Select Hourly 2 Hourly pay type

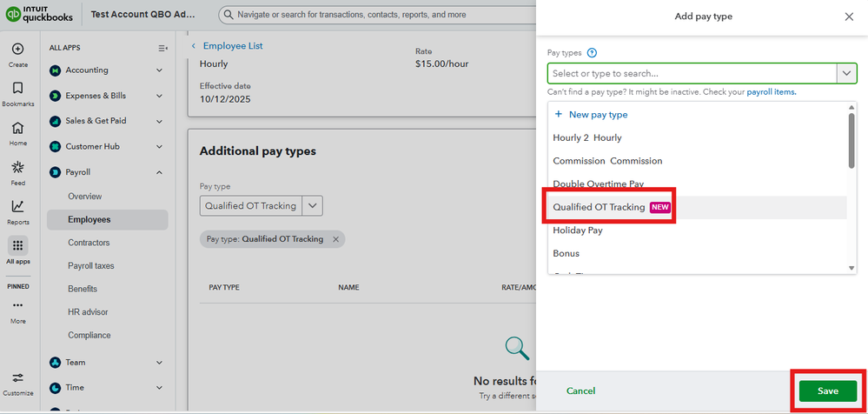pyautogui.click(x=697, y=137)
